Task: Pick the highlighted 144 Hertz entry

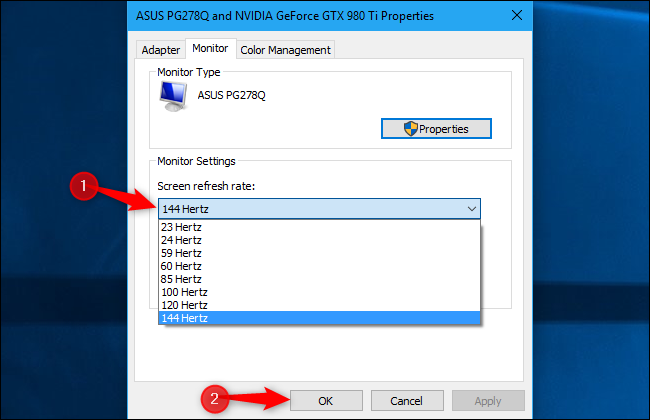Action: click(184, 318)
